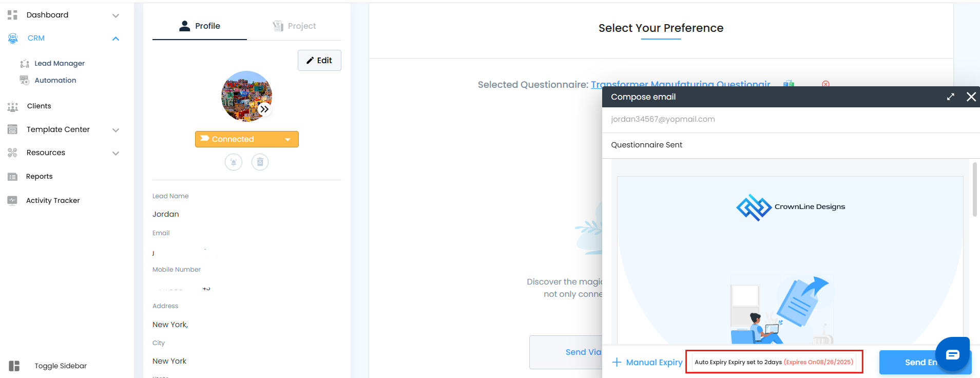Remove the selected questionnaire with the red X
980x378 pixels.
[x=825, y=84]
